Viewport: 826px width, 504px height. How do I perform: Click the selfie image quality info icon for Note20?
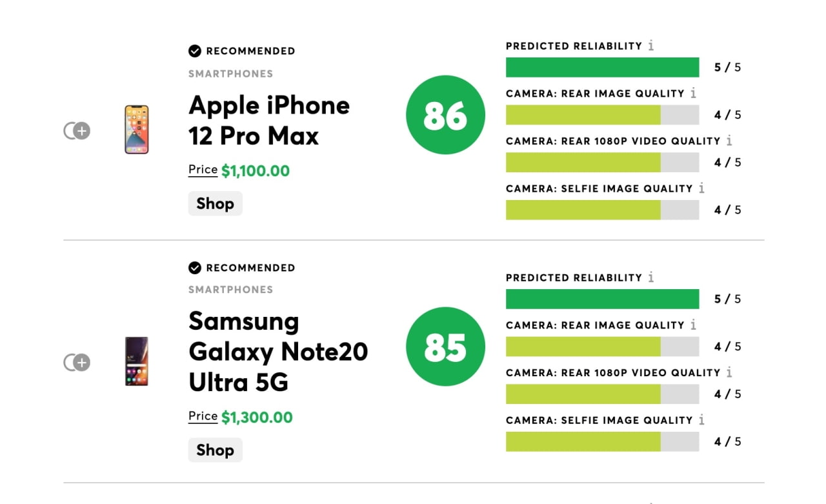pos(701,419)
